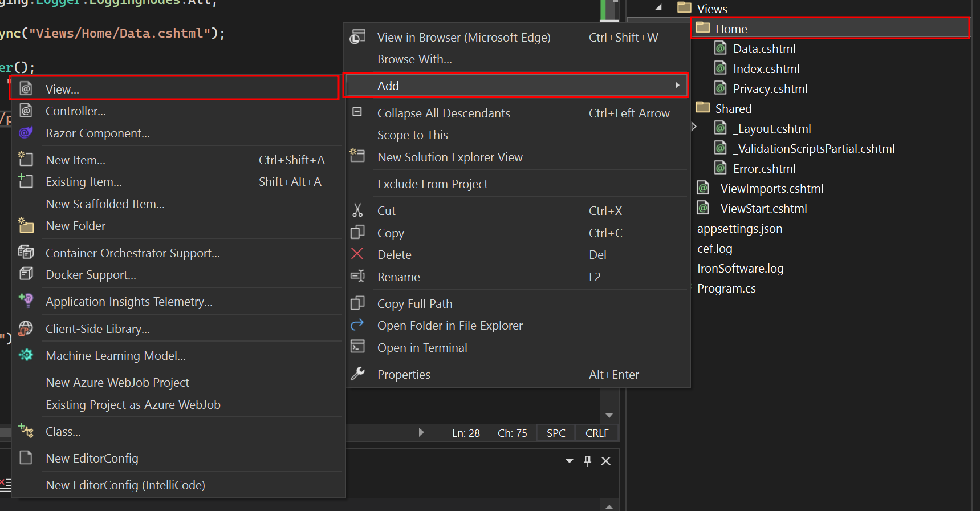This screenshot has height=511, width=980.
Task: Click the Properties wrench icon
Action: tap(357, 374)
